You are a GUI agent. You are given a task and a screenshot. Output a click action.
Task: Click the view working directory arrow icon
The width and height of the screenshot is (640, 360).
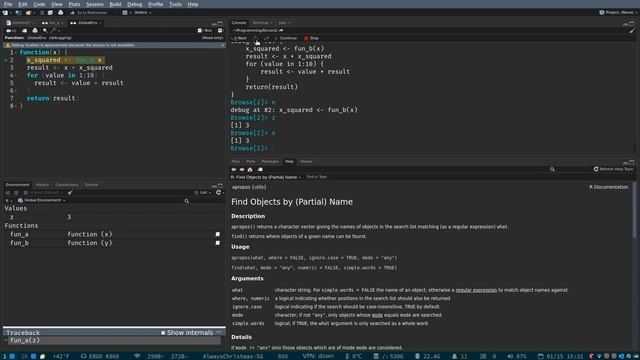(281, 31)
